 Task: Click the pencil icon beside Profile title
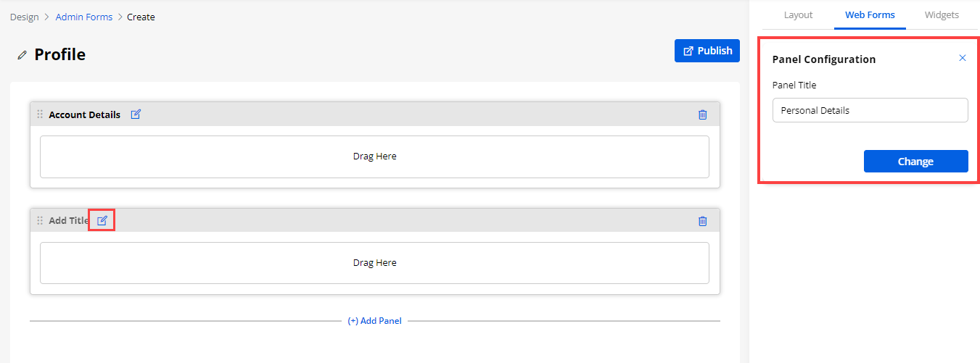point(22,55)
